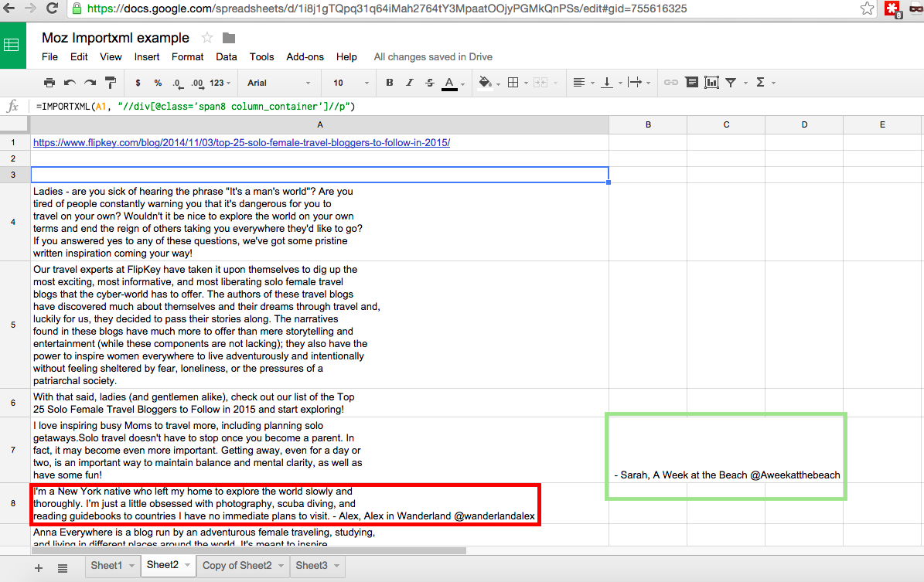Screen dimensions: 924x582
Task: Click the print icon in toolbar
Action: [49, 83]
